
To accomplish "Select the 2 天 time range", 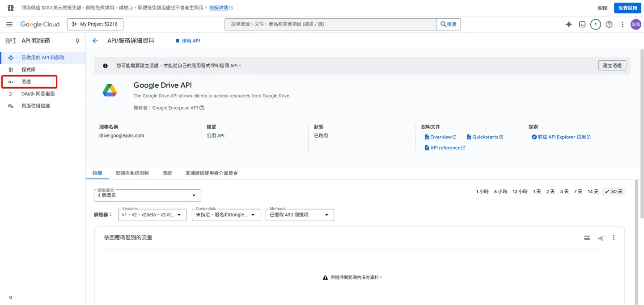I will click(x=551, y=192).
